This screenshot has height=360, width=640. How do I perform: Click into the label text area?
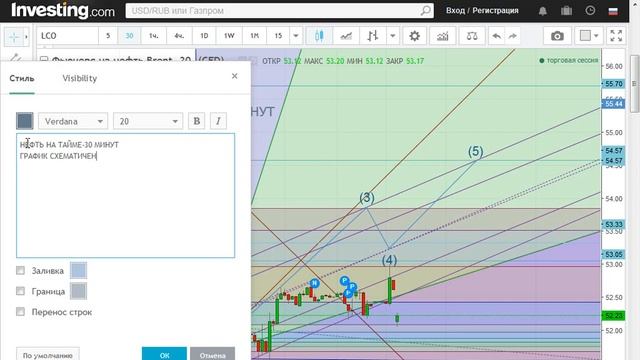click(x=125, y=196)
